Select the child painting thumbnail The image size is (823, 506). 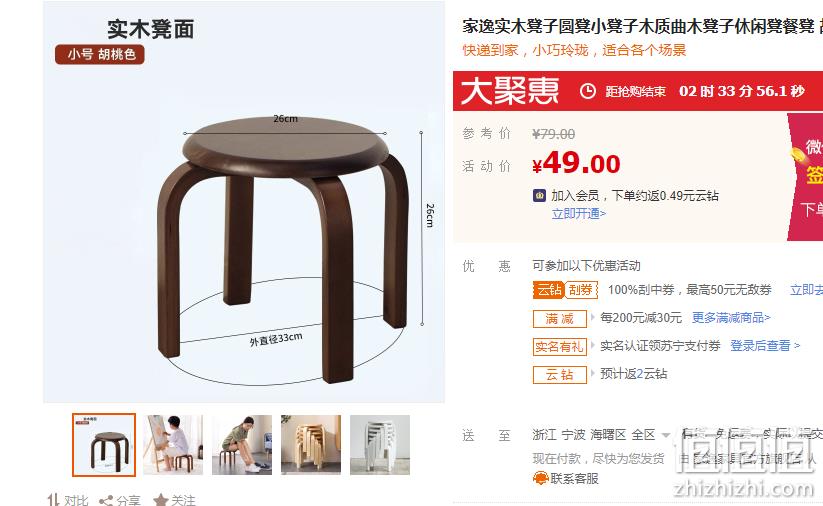[x=173, y=445]
